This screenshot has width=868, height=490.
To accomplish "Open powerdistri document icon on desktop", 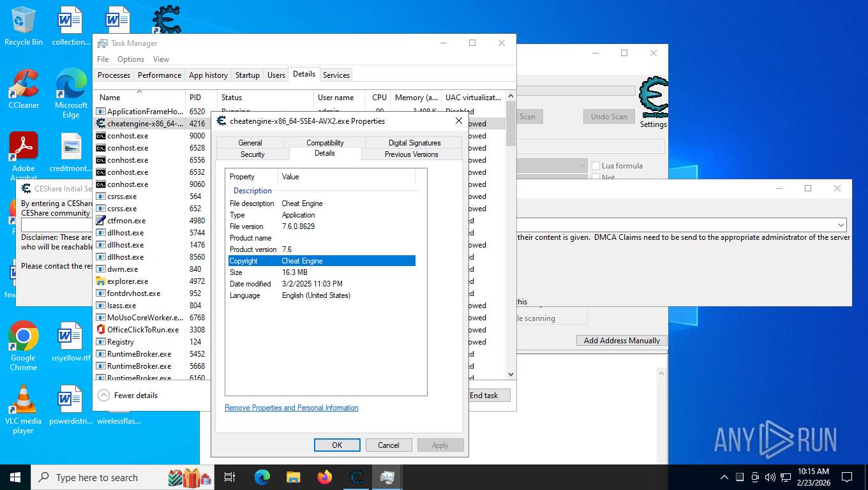I will (x=69, y=406).
